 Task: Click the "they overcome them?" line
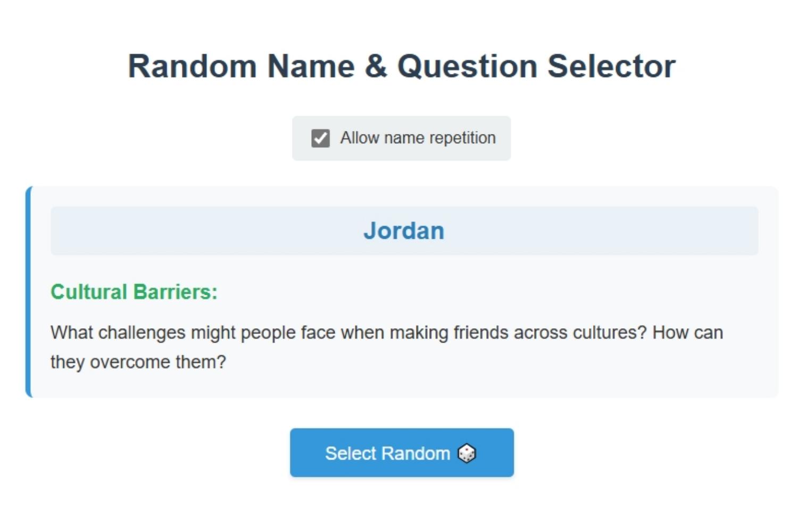coord(138,362)
